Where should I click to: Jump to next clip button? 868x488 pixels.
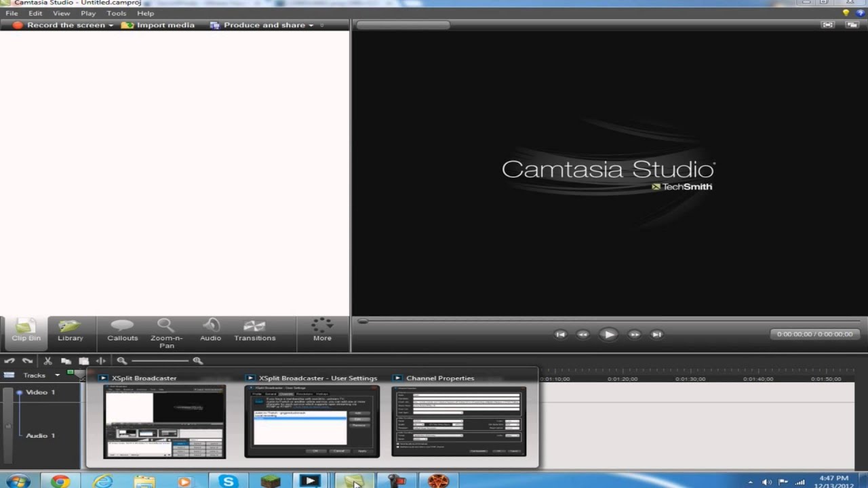tap(656, 334)
